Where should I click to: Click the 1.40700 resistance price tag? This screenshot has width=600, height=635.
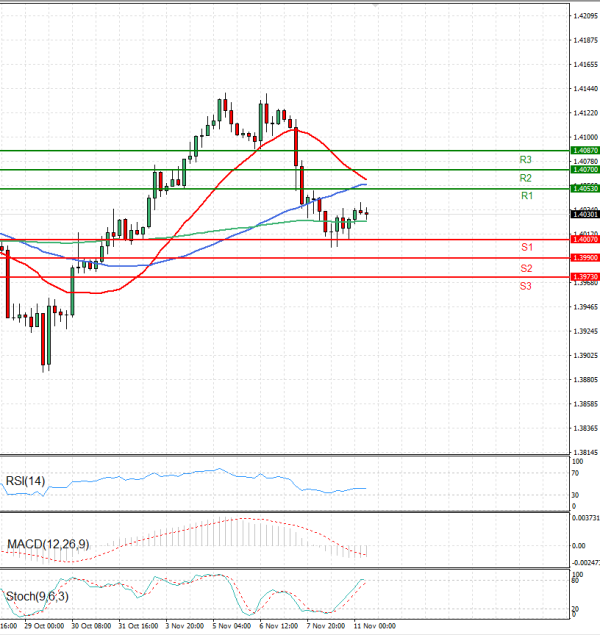[584, 170]
